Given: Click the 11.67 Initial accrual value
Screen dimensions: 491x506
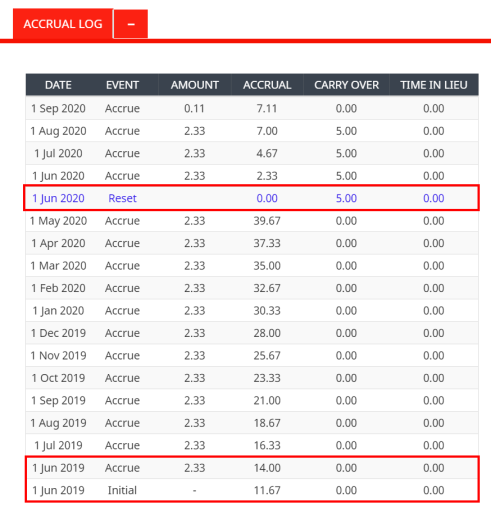Looking at the screenshot, I should pos(267,490).
